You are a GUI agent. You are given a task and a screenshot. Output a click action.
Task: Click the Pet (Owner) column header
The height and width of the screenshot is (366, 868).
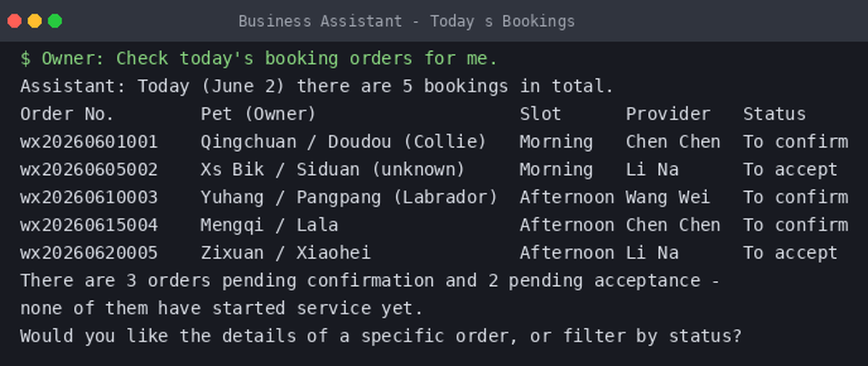(258, 114)
